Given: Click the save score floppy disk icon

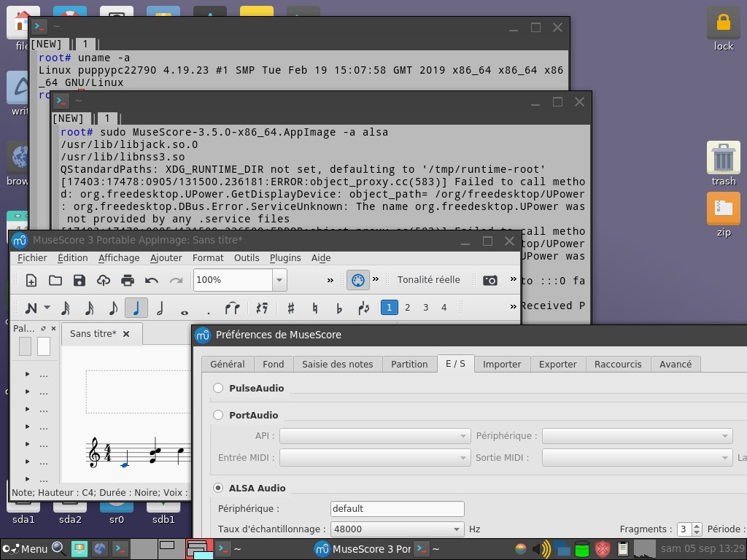Looking at the screenshot, I should coord(80,280).
